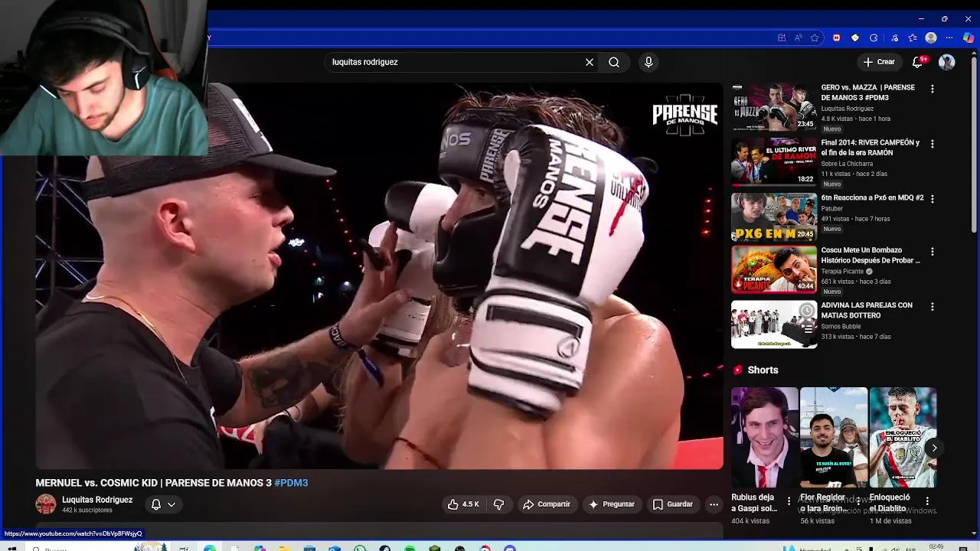The height and width of the screenshot is (551, 980).
Task: Clear the search box with the X
Action: (x=590, y=62)
